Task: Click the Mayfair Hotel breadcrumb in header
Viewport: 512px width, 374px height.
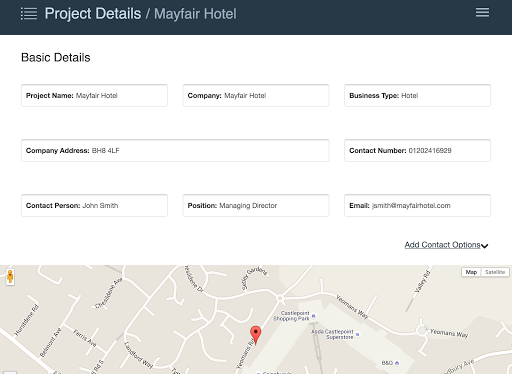Action: [195, 14]
